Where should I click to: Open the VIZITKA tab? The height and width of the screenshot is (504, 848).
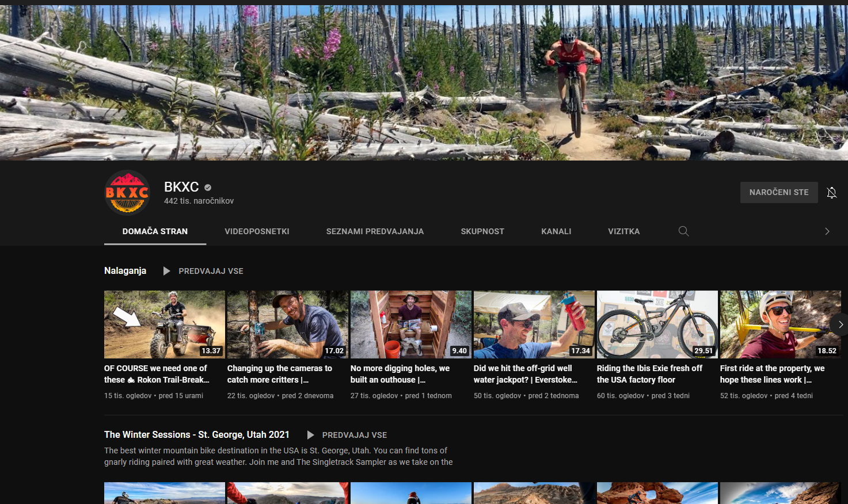(624, 231)
